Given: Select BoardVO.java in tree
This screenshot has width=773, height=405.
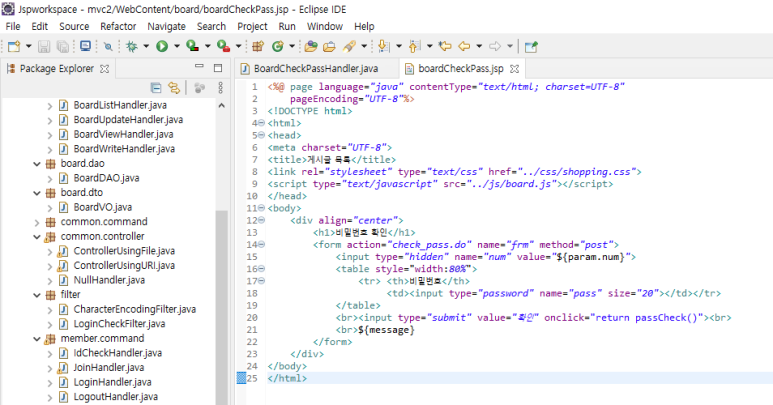Looking at the screenshot, I should [x=103, y=207].
